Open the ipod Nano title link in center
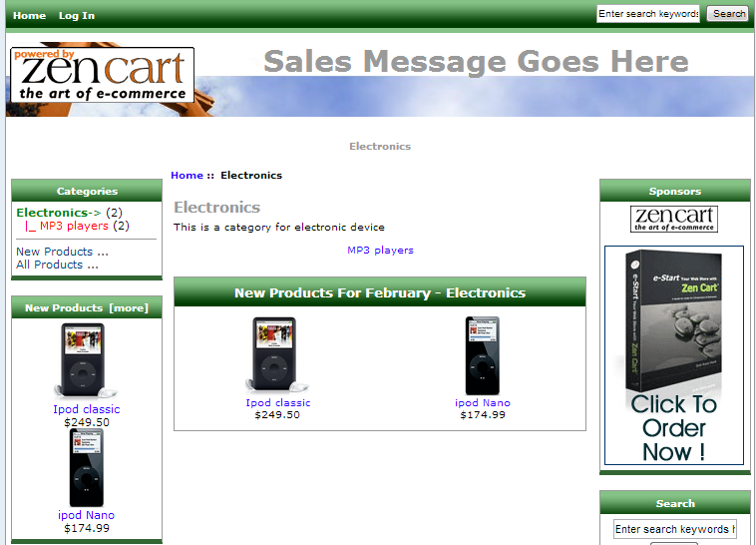Screen dimensions: 756x545 [x=483, y=403]
